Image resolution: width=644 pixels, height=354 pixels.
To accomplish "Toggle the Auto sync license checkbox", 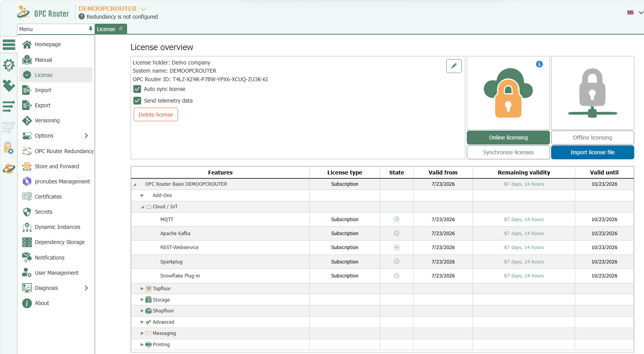I will click(x=137, y=89).
